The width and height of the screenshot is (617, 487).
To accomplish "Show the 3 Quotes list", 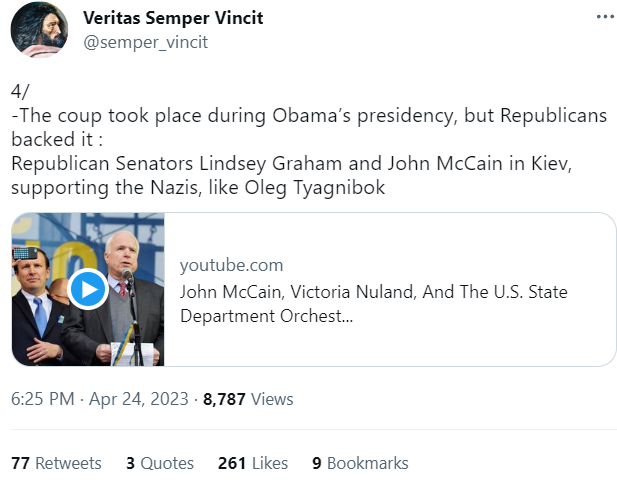I will coord(160,463).
